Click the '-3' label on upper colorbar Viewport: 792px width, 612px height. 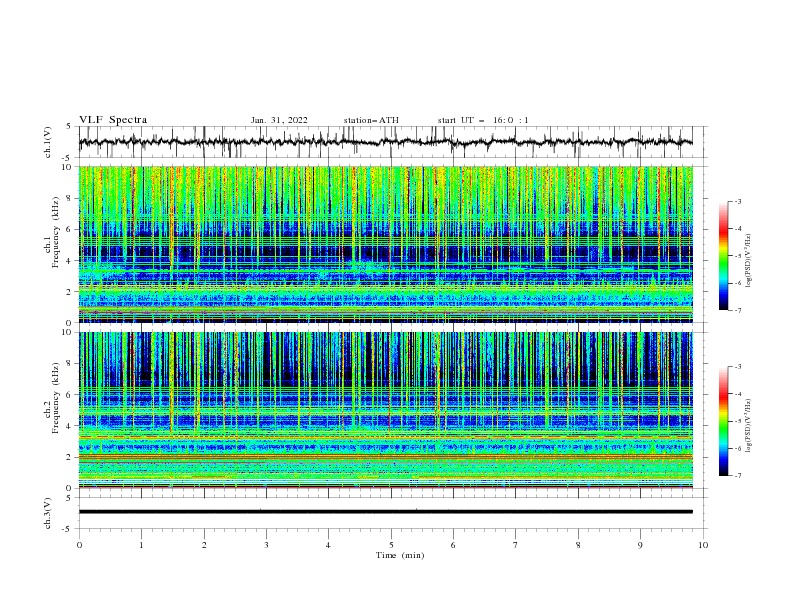coord(737,201)
